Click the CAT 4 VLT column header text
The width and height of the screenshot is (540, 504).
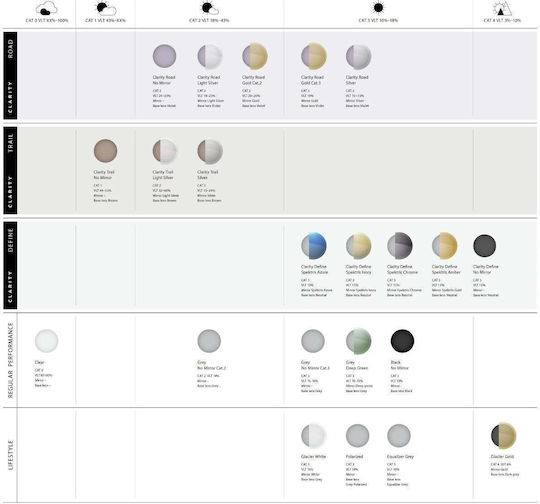click(502, 20)
